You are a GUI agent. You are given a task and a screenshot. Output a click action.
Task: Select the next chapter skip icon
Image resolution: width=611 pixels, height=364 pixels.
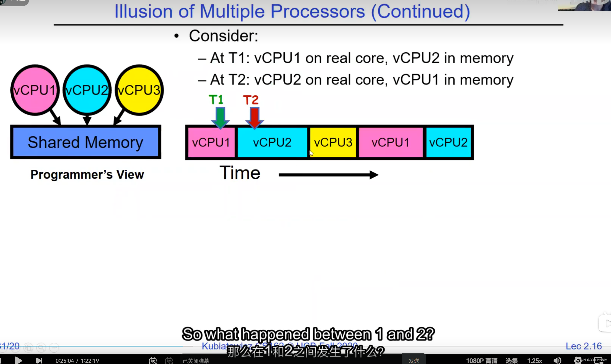[38, 360]
